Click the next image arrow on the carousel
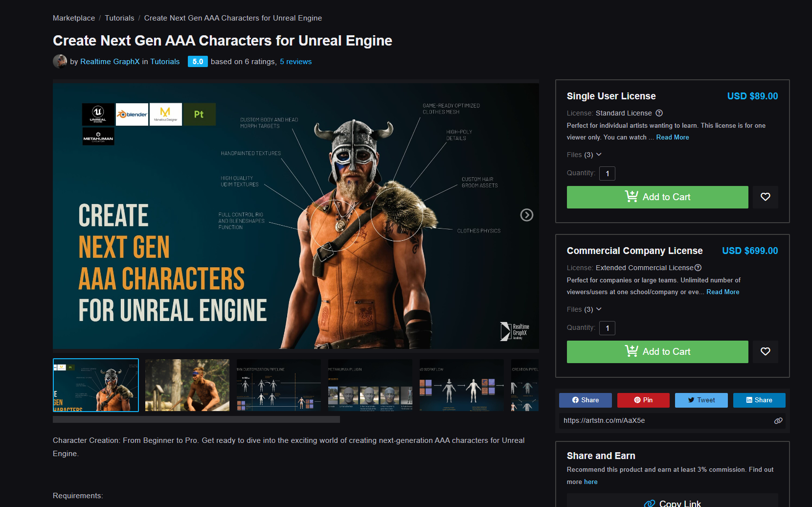The height and width of the screenshot is (507, 812). 526,215
